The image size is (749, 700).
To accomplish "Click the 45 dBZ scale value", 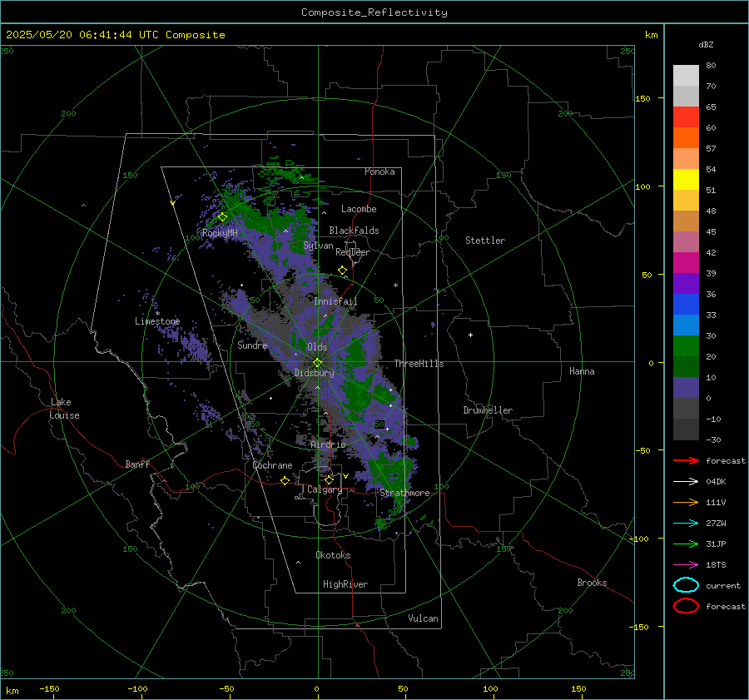I will 711,231.
